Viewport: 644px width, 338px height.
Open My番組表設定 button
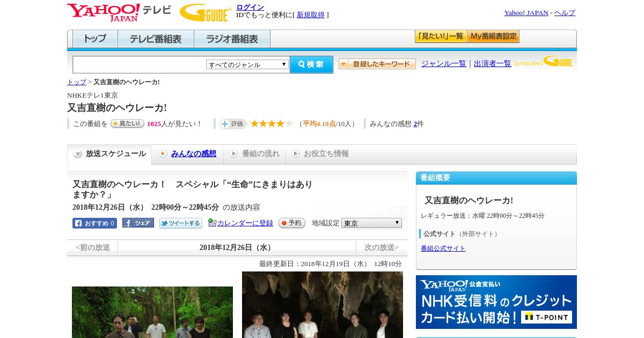click(493, 36)
